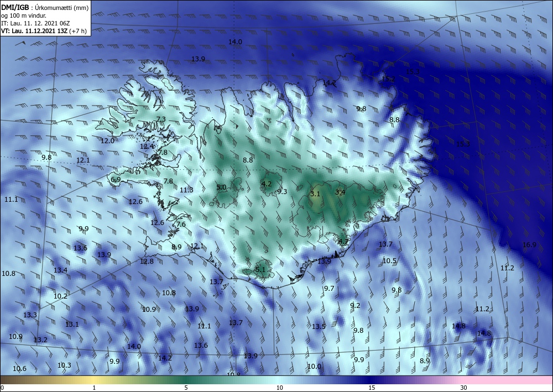Click the 9.3 value label
Image resolution: width=553 pixels, height=392 pixels.
click(282, 191)
